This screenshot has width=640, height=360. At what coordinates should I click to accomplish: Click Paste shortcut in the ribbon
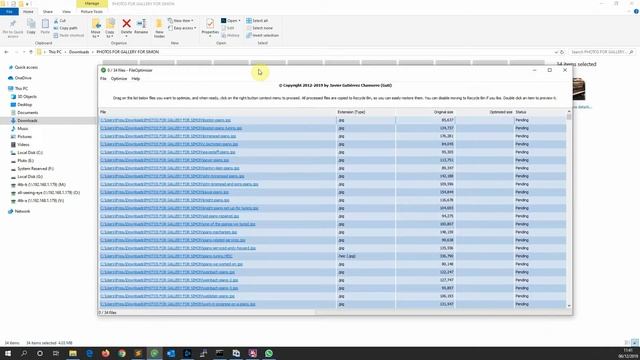tap(69, 36)
